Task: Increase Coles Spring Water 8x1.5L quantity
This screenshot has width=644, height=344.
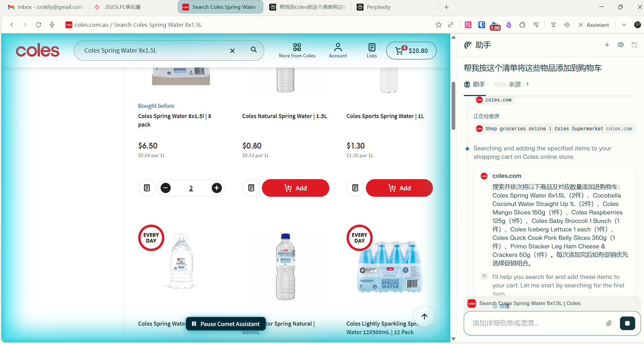Action: [217, 188]
